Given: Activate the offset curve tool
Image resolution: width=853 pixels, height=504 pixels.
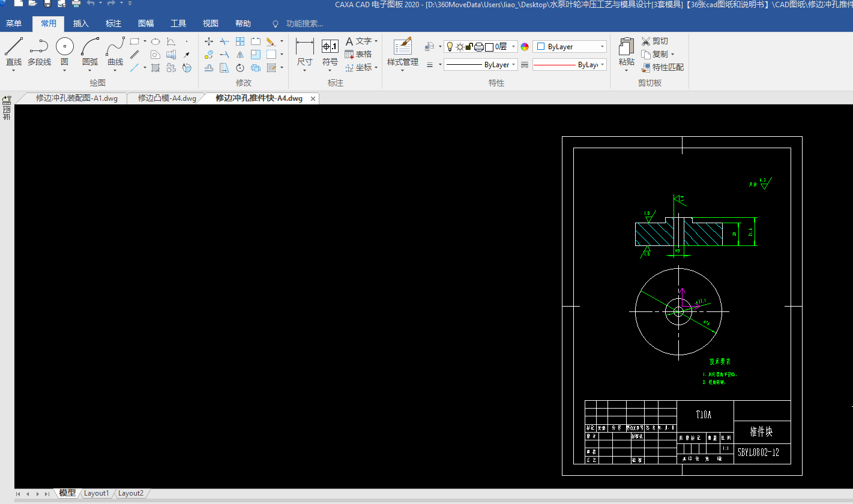Looking at the screenshot, I should pyautogui.click(x=209, y=68).
